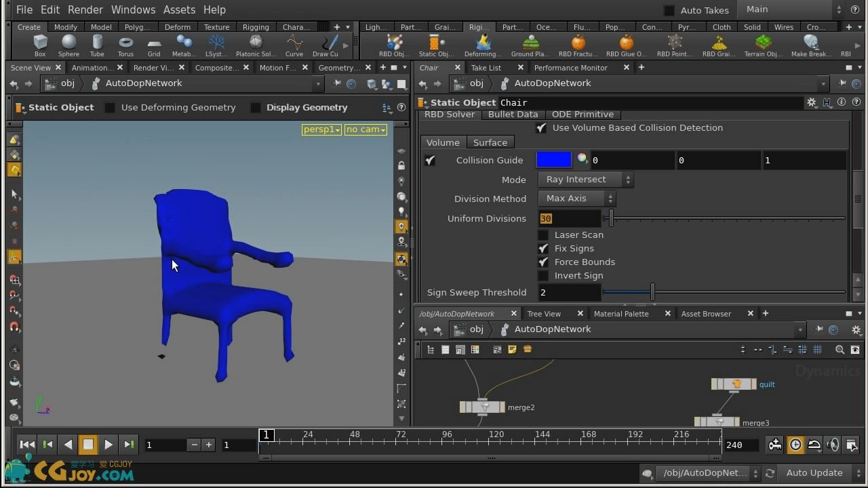
Task: Click the Uniform Divisions slider
Action: pyautogui.click(x=724, y=218)
